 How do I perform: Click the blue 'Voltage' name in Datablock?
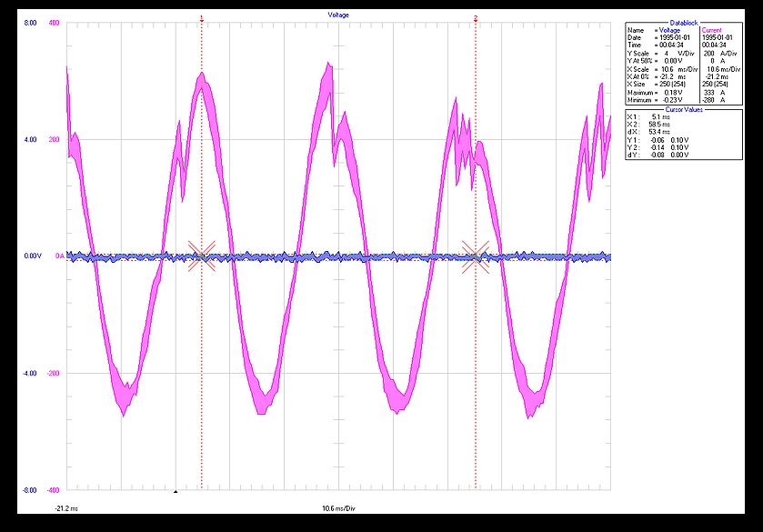669,30
